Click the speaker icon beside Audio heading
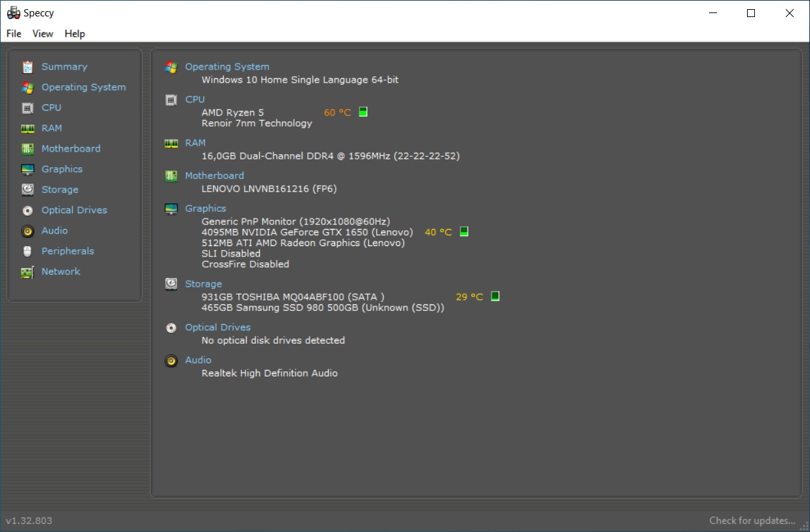810x532 pixels. [x=171, y=360]
